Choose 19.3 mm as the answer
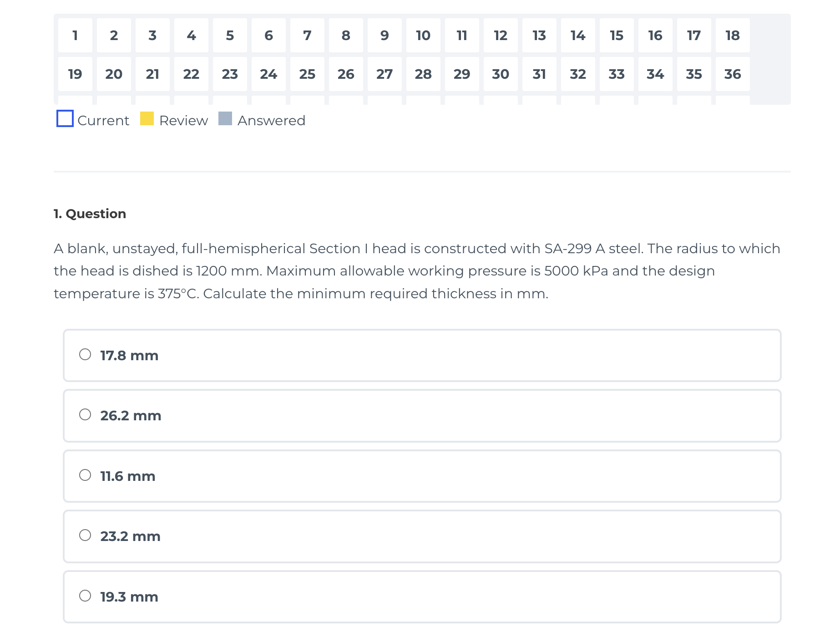Viewport: 840px width, 643px height. 85,596
